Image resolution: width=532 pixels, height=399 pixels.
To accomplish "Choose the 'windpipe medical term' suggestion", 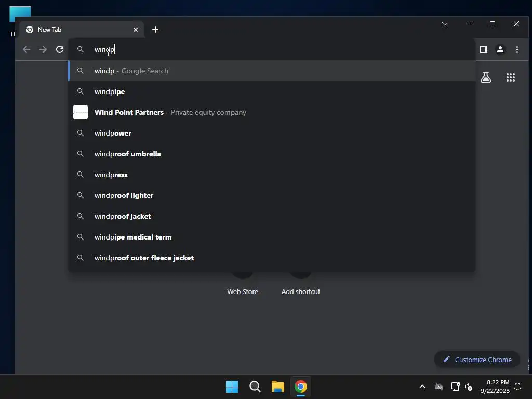I will [271, 237].
